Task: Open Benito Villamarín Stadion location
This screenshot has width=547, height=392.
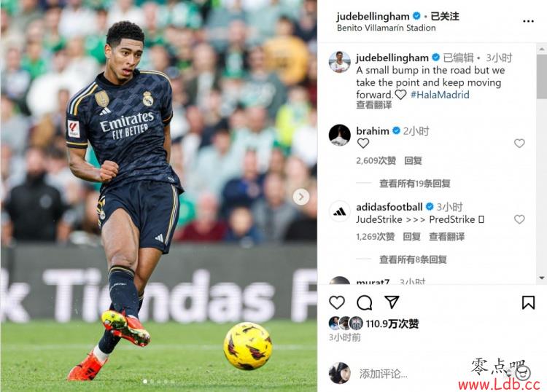Action: (x=386, y=28)
